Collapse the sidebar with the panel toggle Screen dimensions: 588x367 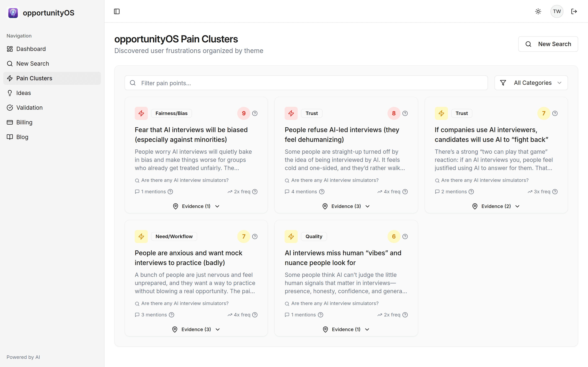point(117,11)
